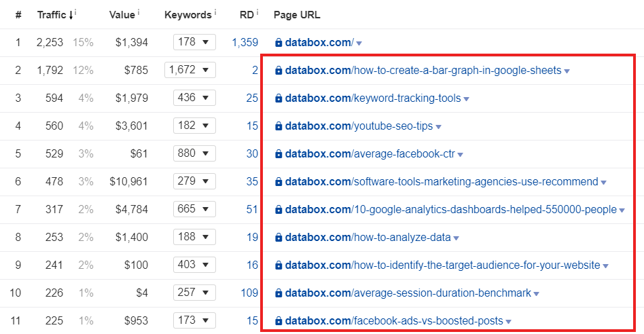The image size is (644, 334).
Task: Click the info icon beside Value header
Action: click(139, 12)
